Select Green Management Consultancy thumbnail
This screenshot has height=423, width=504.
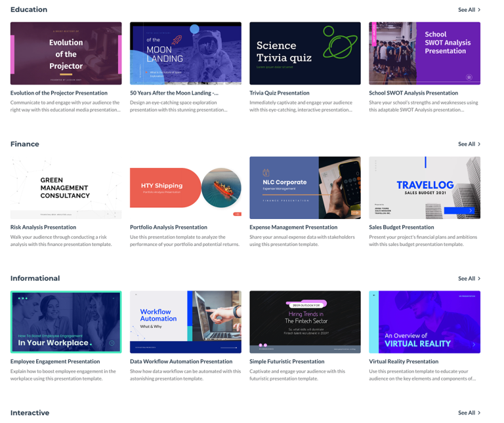[x=66, y=188]
